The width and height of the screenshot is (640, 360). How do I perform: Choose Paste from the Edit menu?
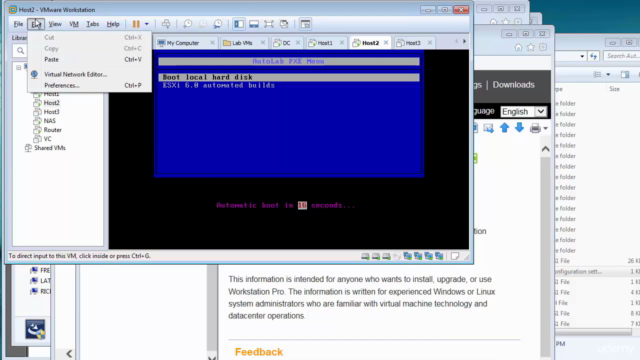[89, 60]
